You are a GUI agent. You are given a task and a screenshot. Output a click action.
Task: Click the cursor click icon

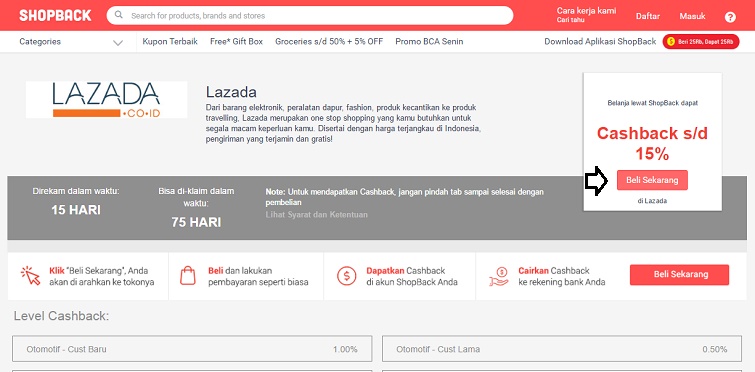point(30,276)
